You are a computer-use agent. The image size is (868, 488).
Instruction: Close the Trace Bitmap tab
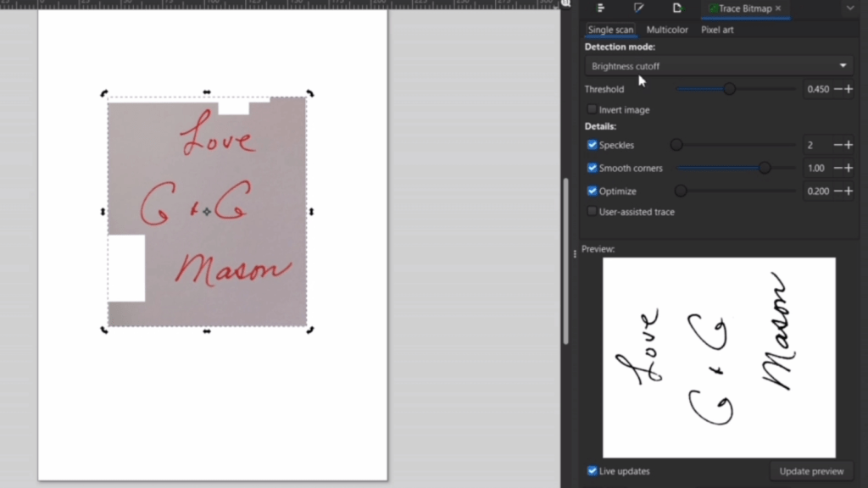pyautogui.click(x=778, y=8)
